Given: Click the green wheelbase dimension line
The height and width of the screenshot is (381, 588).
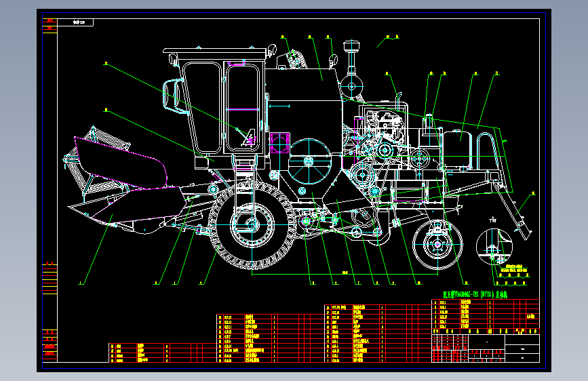Looking at the screenshot, I should 345,275.
